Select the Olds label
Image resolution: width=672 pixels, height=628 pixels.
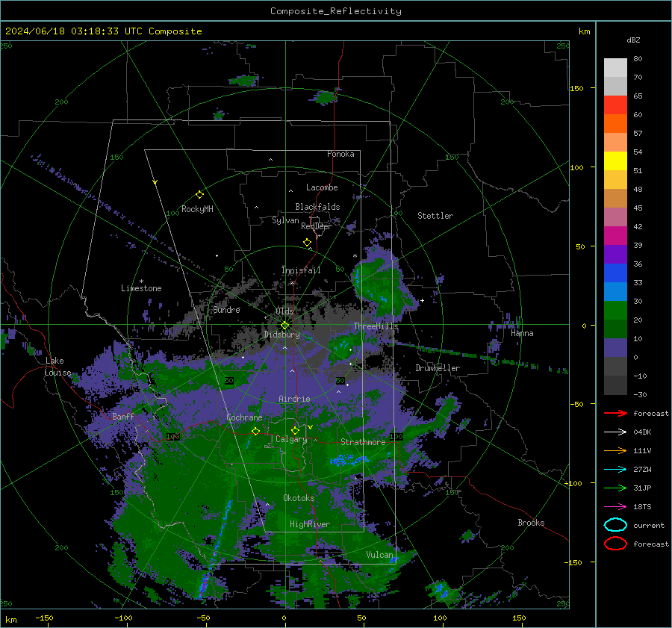[284, 311]
